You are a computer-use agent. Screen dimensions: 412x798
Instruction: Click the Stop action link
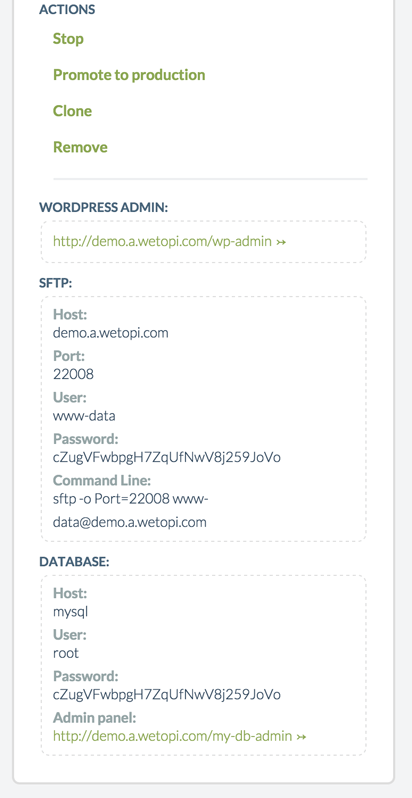coord(68,39)
